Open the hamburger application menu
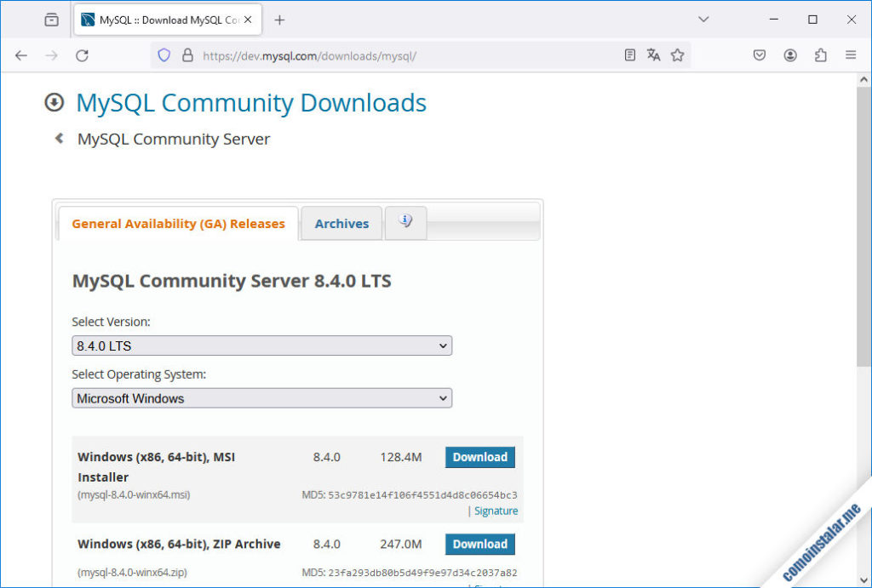 (851, 54)
